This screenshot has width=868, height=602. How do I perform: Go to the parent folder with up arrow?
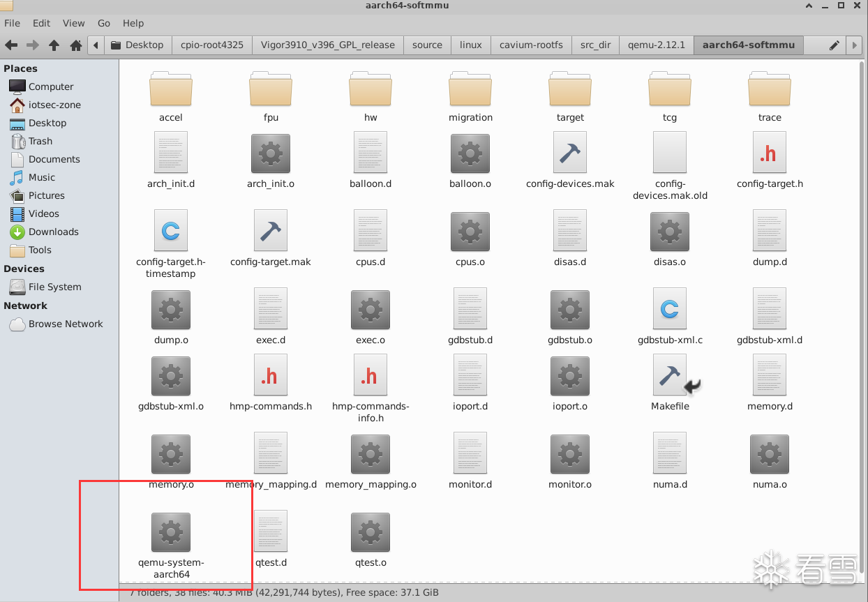[54, 45]
